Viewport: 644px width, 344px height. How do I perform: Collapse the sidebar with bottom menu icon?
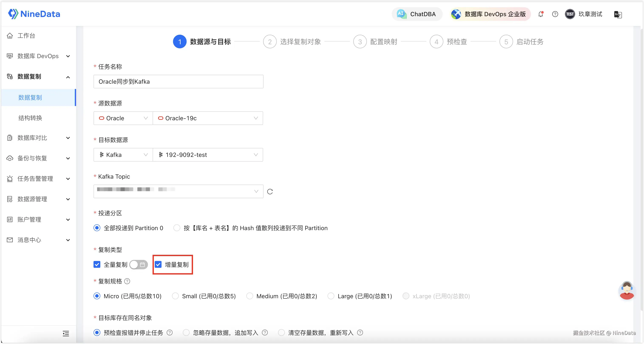(66, 334)
